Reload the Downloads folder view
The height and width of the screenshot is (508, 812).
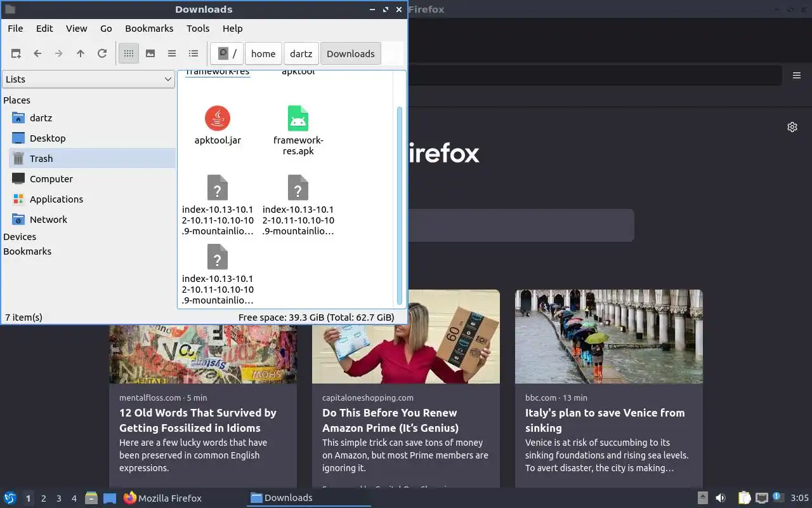click(102, 54)
